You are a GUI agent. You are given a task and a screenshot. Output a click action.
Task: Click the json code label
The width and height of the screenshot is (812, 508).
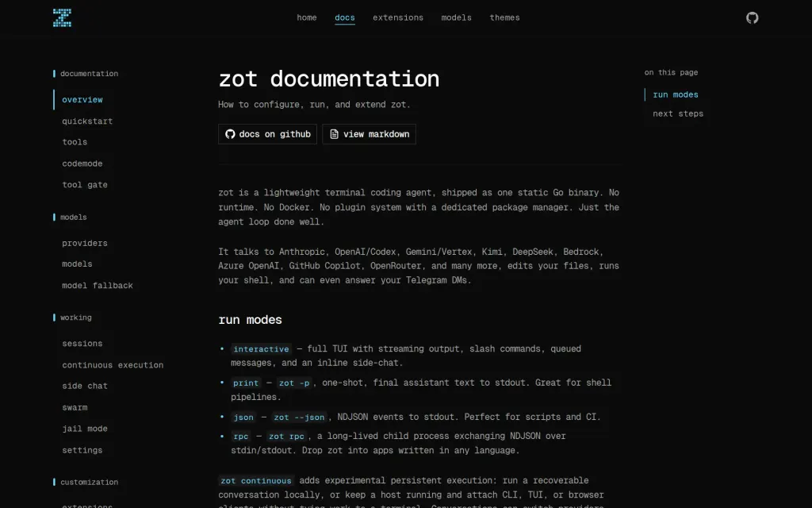243,418
